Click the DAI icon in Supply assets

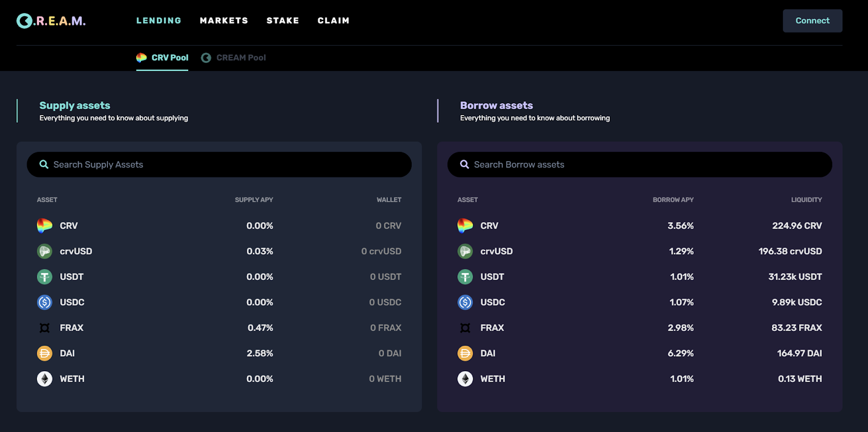pos(44,353)
